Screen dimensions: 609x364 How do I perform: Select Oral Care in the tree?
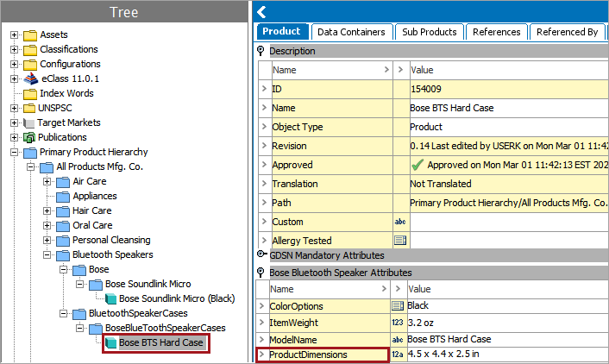pos(92,225)
